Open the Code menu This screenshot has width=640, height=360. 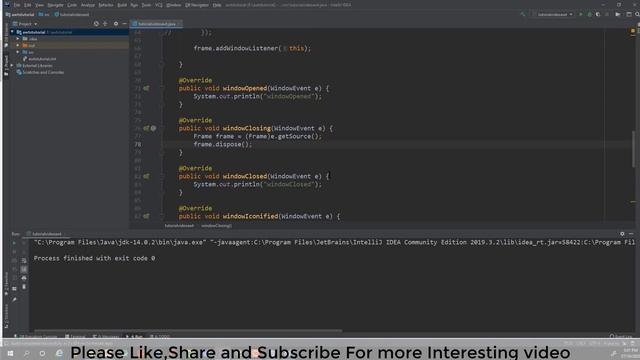72,5
